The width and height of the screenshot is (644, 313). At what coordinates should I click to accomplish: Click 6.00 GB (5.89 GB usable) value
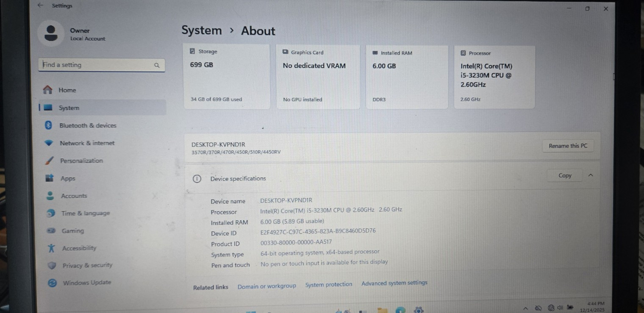tap(292, 221)
